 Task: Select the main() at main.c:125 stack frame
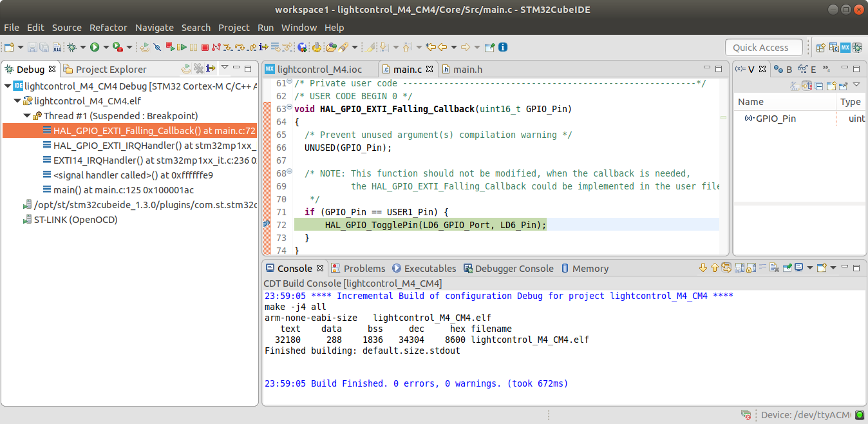[119, 189]
